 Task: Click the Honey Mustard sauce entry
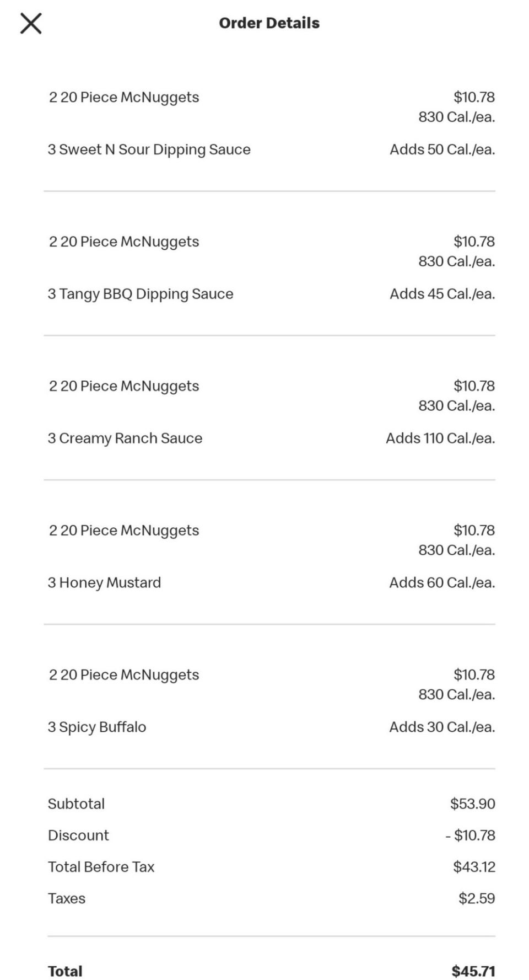pyautogui.click(x=105, y=583)
